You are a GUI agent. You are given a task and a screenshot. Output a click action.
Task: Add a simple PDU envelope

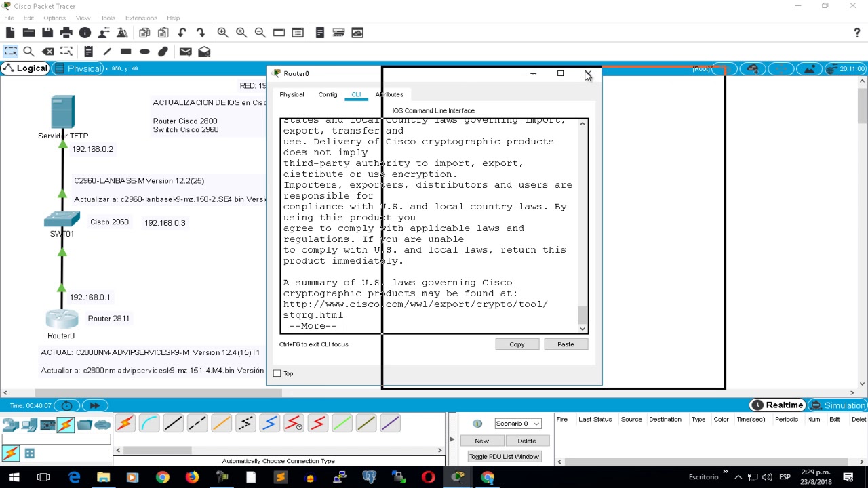[185, 52]
